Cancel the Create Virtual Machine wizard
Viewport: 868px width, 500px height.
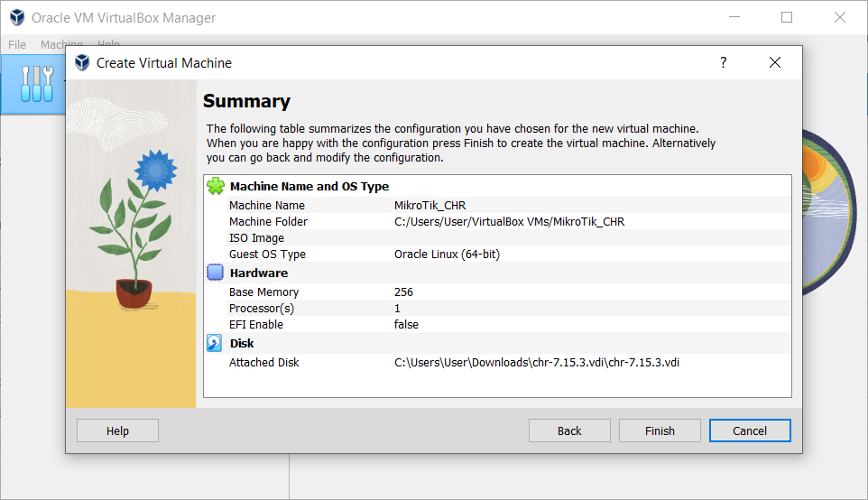tap(750, 431)
